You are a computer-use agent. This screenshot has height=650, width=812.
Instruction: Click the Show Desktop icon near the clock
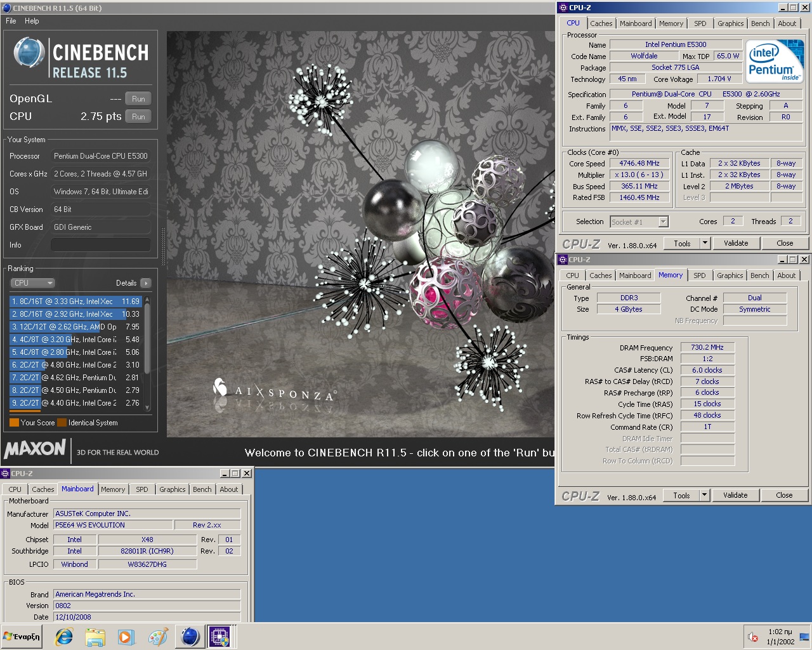804,637
